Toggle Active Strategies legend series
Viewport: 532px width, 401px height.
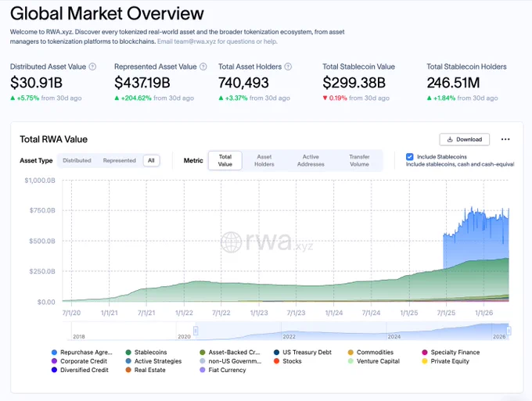153,361
